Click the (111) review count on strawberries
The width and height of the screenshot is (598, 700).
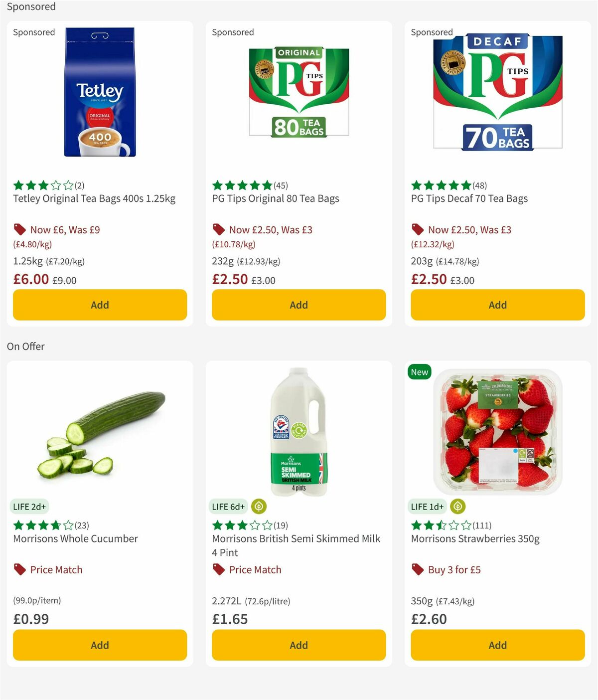click(x=482, y=525)
